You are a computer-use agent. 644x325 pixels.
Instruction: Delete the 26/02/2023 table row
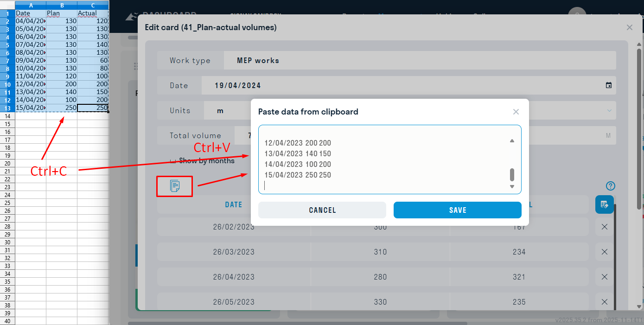coord(605,227)
